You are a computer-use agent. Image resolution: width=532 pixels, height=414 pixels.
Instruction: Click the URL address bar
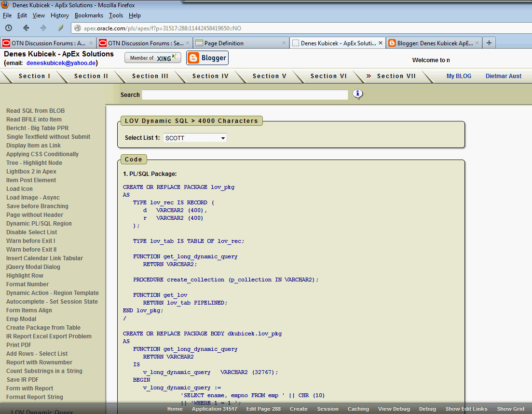pos(302,28)
